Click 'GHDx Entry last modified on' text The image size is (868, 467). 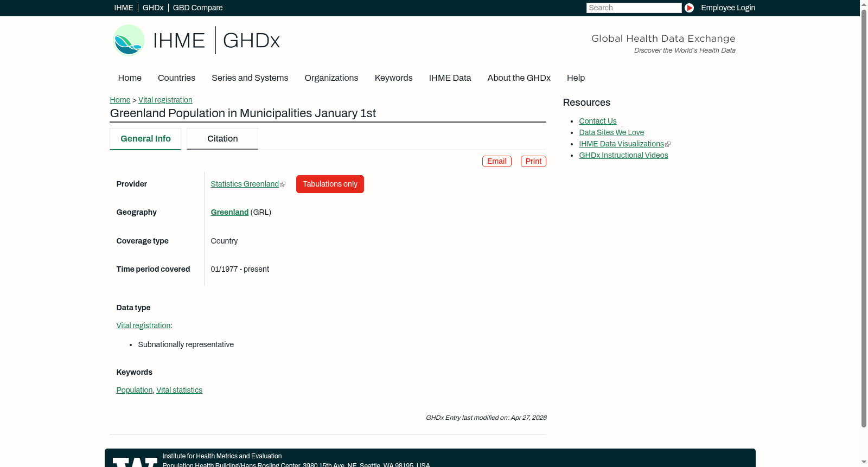pyautogui.click(x=486, y=418)
